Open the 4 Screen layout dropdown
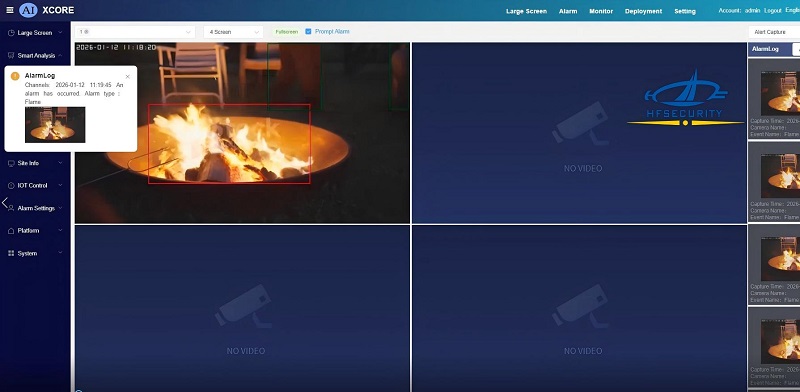This screenshot has height=392, width=800. click(233, 32)
